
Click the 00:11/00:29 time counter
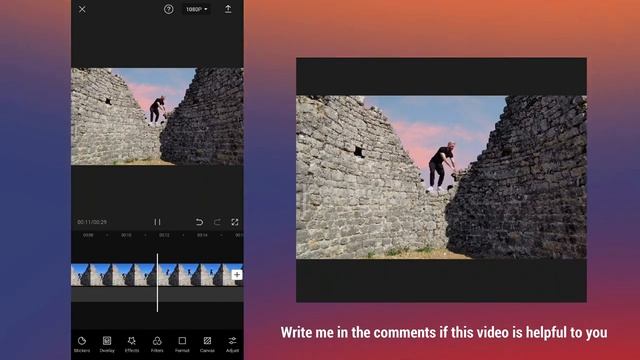tap(92, 222)
